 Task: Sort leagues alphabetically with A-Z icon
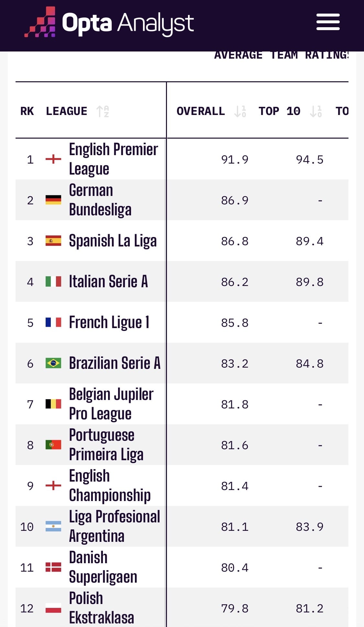tap(103, 111)
